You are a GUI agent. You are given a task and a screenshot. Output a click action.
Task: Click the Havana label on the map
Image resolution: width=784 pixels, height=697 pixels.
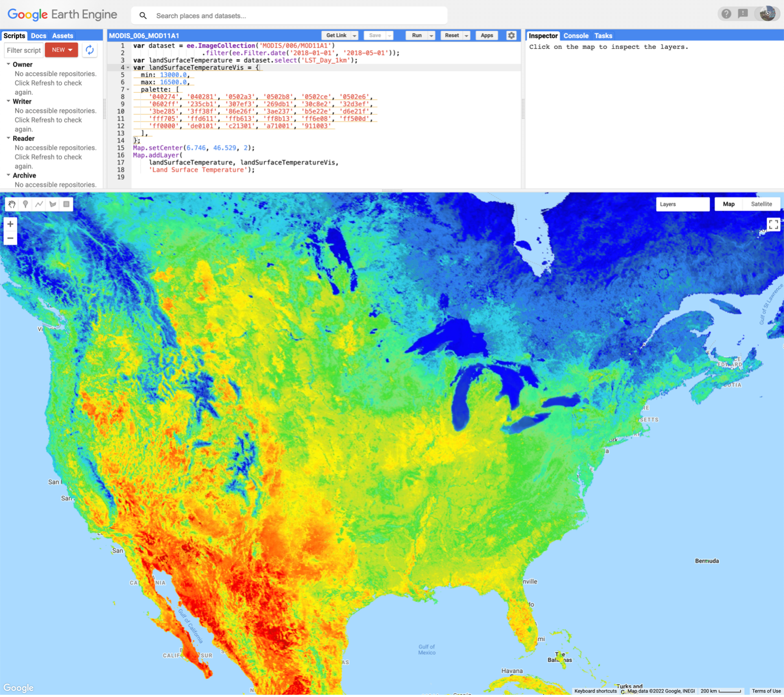[x=512, y=671]
